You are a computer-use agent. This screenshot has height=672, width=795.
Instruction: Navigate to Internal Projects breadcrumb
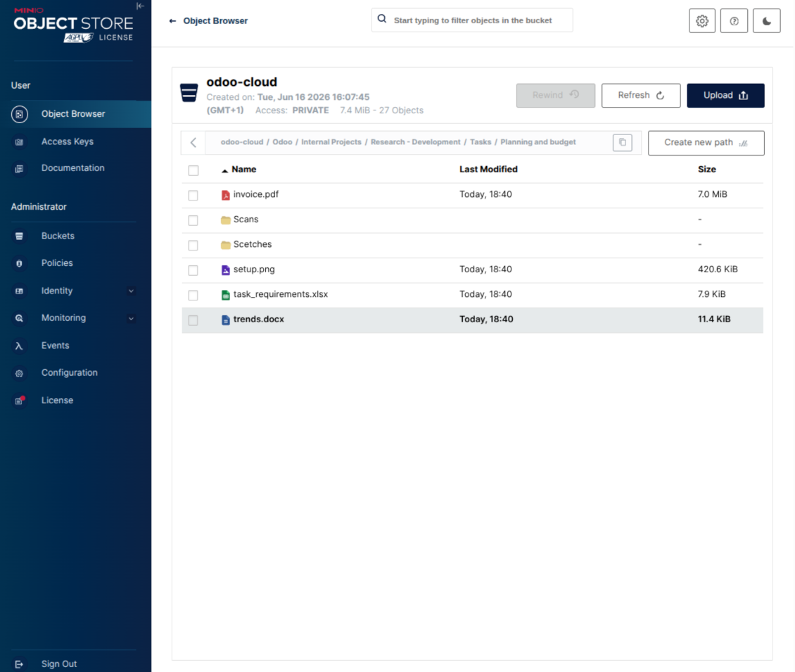(331, 142)
